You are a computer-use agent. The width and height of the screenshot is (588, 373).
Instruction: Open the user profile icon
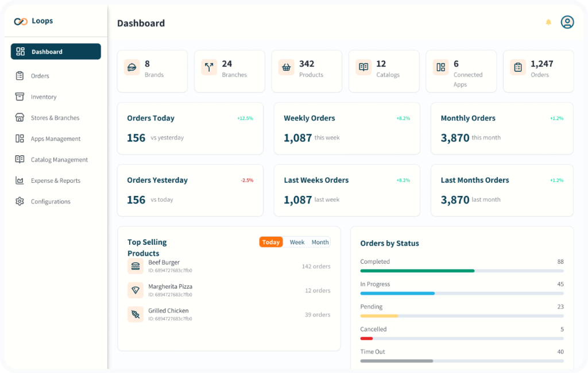567,22
